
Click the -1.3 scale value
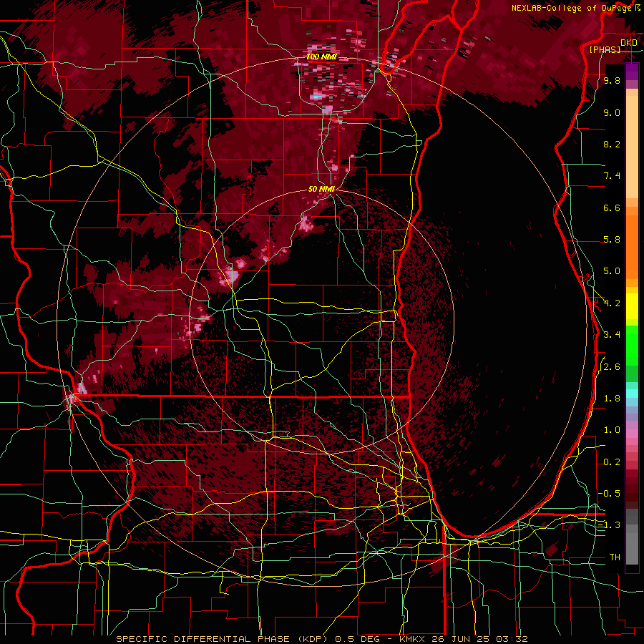point(610,525)
